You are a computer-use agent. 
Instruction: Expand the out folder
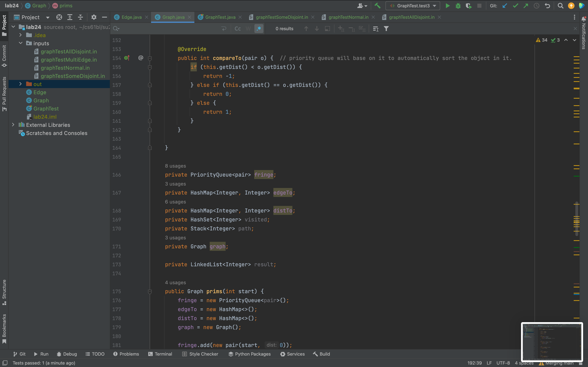(x=21, y=84)
